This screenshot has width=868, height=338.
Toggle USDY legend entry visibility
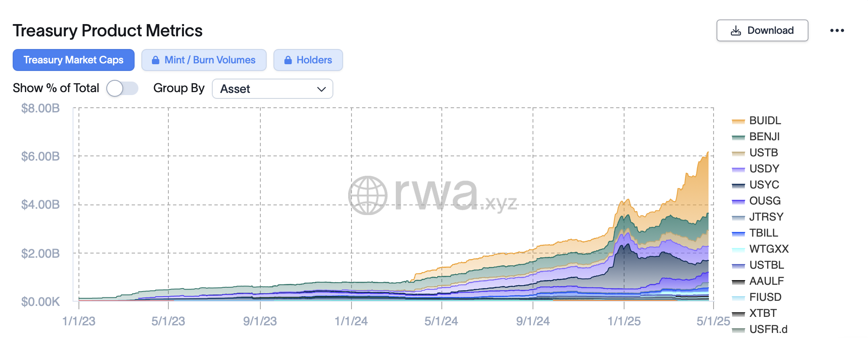pos(764,169)
